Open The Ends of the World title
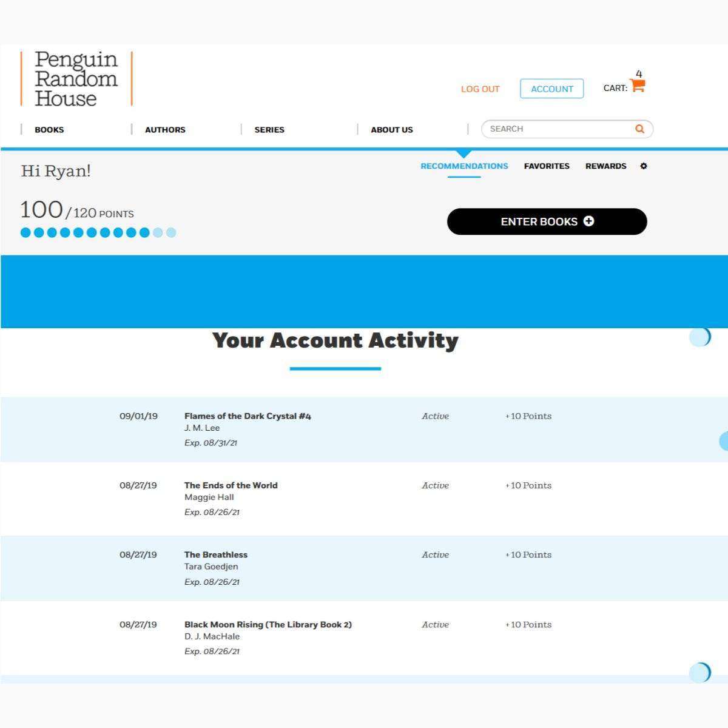Viewport: 728px width, 728px height. (231, 485)
